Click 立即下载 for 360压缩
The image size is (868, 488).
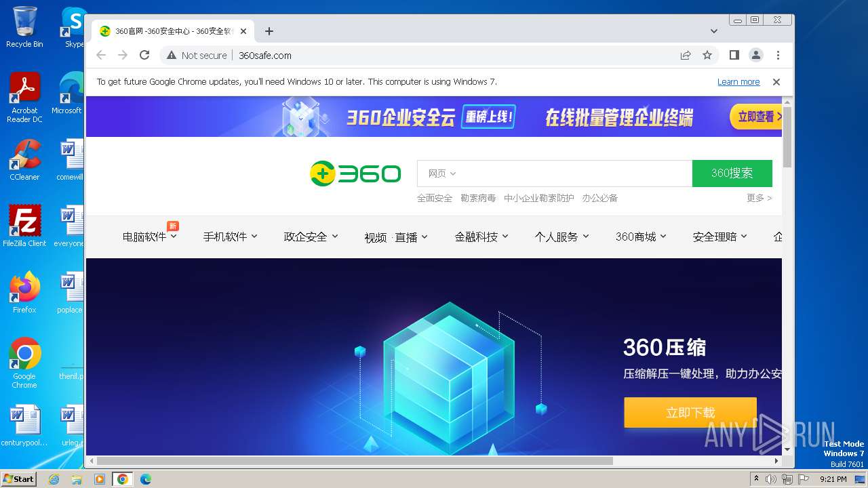[x=690, y=413]
